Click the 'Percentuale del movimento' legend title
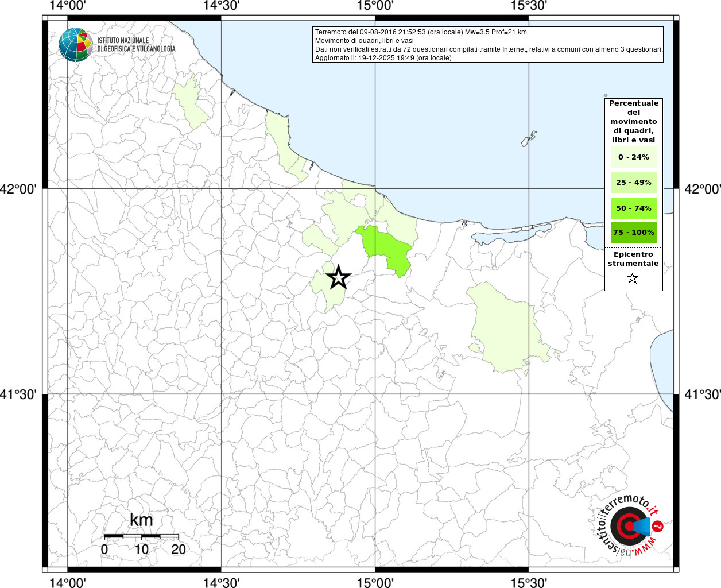Viewport: 721px width, 588px height. coord(634,122)
